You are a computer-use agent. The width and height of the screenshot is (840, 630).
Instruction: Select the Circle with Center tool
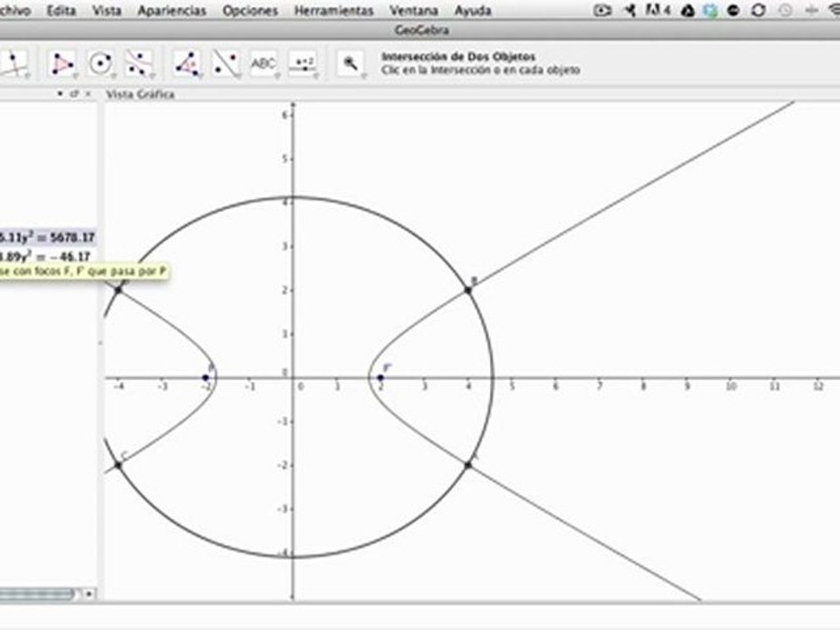pyautogui.click(x=100, y=64)
